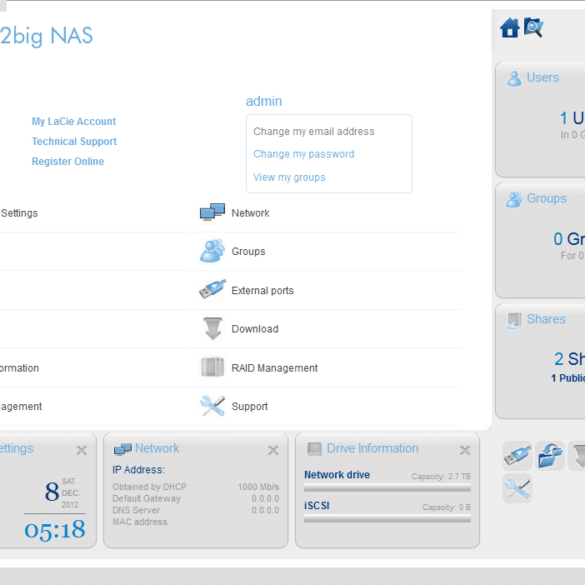Click Register Online link

tap(68, 161)
